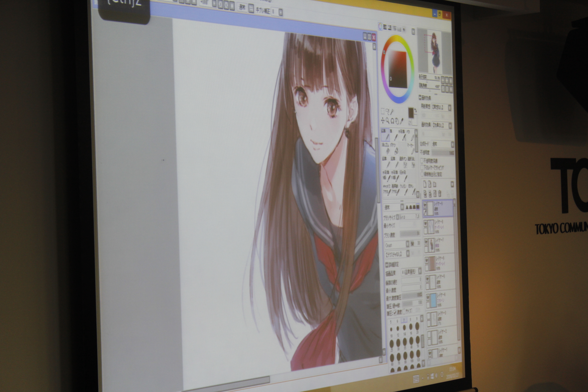Swap foreground and background colors arrow

415,110
